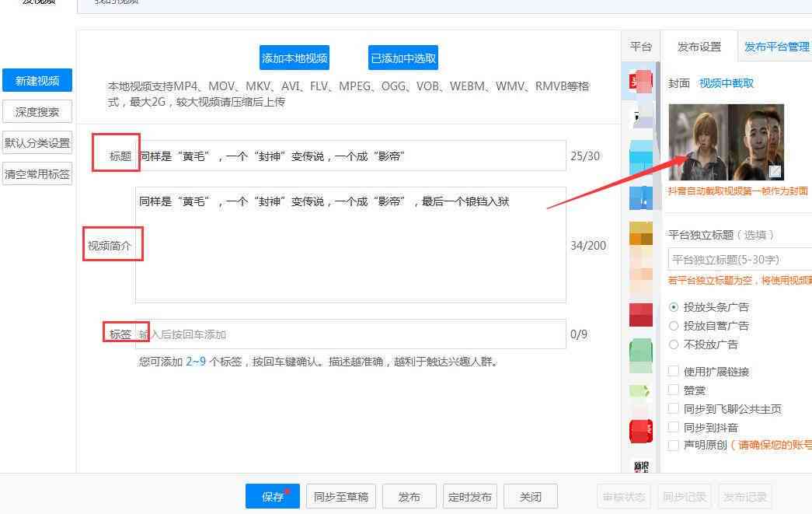Choose the 不投放广告 radio option
The width and height of the screenshot is (812, 514).
(674, 344)
